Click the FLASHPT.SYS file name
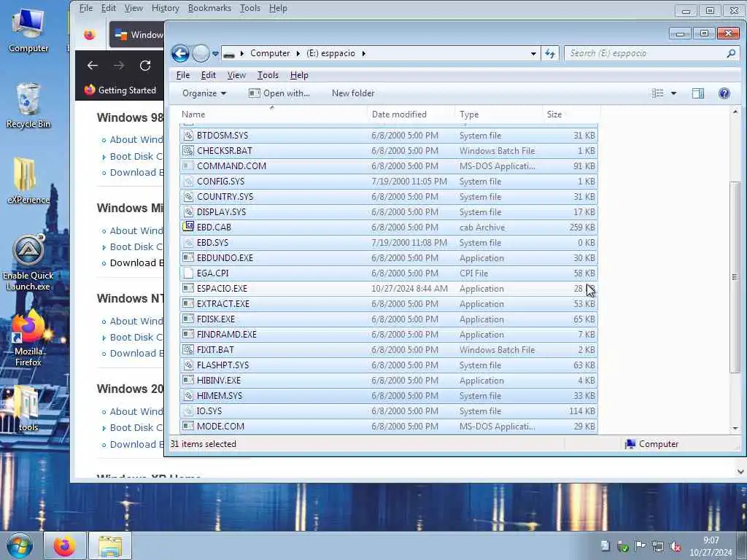The width and height of the screenshot is (747, 560). click(x=223, y=365)
